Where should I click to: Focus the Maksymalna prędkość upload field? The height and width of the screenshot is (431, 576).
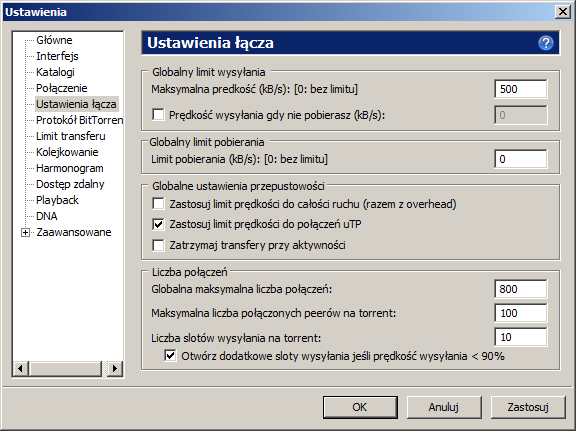(x=521, y=89)
